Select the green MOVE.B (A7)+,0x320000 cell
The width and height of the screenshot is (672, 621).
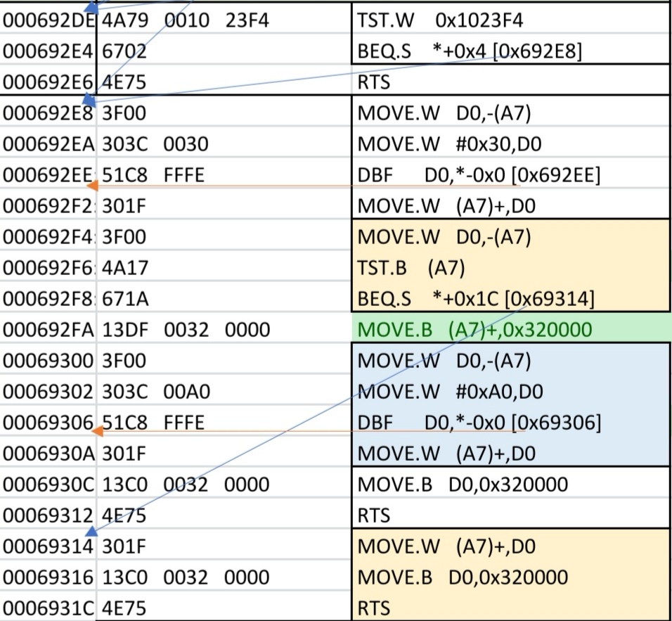tap(511, 329)
